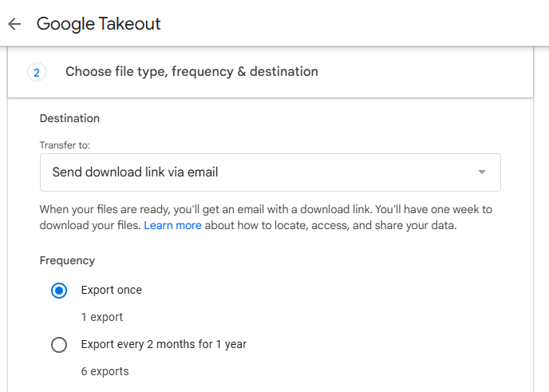Click the '6 exports' description text

tap(105, 371)
